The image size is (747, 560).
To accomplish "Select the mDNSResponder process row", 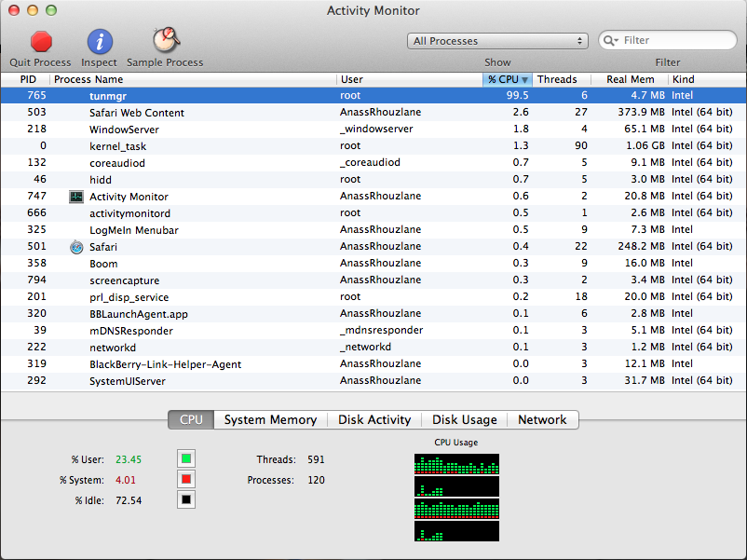I will tap(373, 330).
